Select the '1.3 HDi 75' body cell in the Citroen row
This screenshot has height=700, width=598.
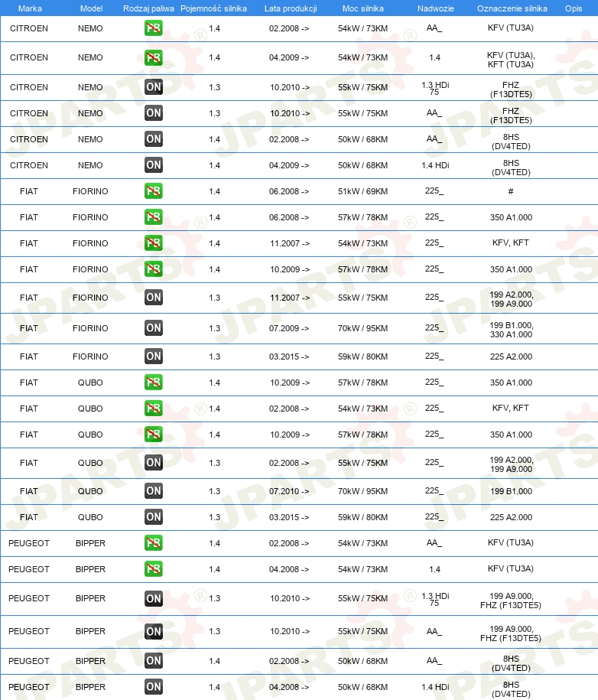tap(435, 88)
